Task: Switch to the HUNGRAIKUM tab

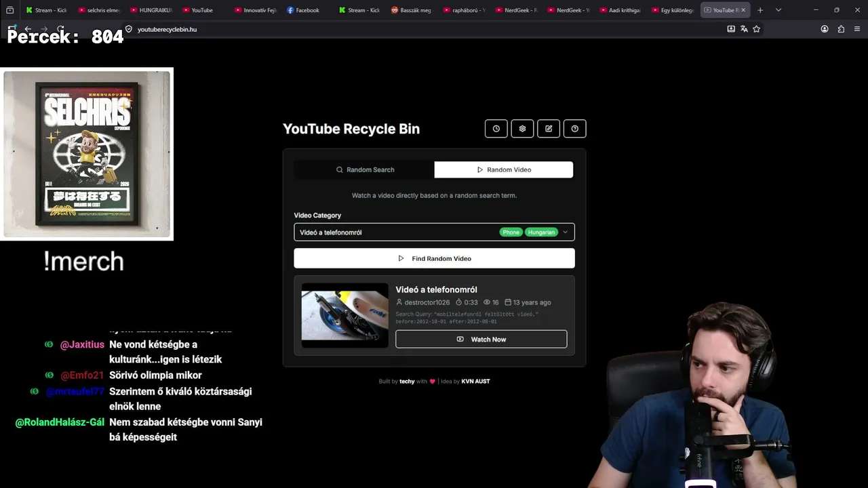Action: click(x=151, y=10)
